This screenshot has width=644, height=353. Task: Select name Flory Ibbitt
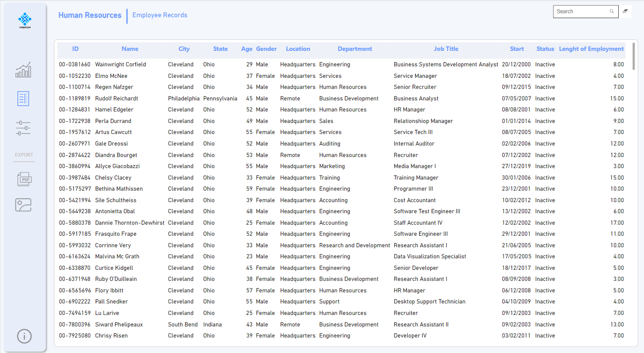click(109, 291)
